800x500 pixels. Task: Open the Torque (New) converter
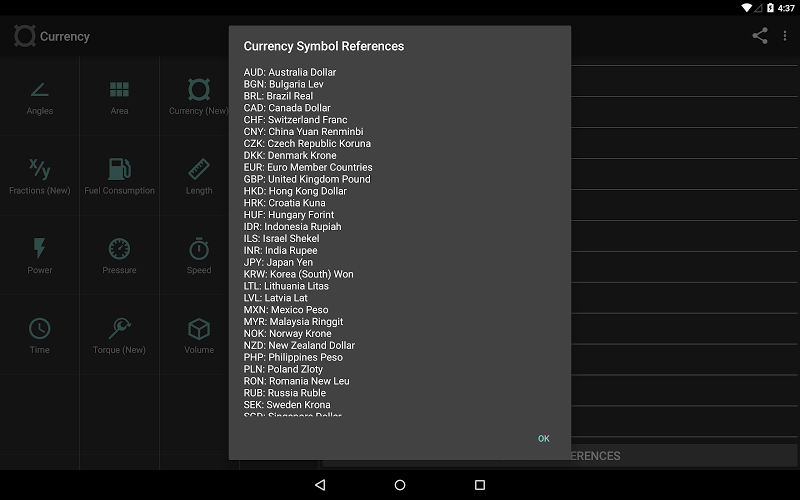[119, 335]
